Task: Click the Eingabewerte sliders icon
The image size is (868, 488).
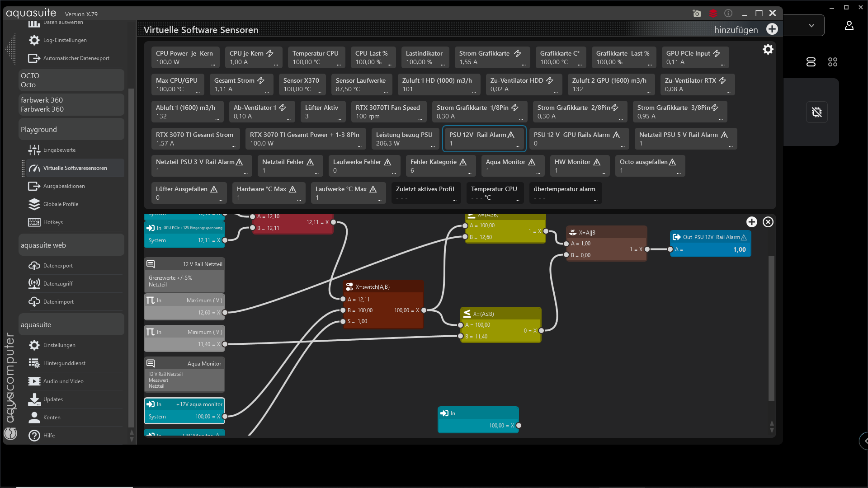Action: tap(34, 150)
